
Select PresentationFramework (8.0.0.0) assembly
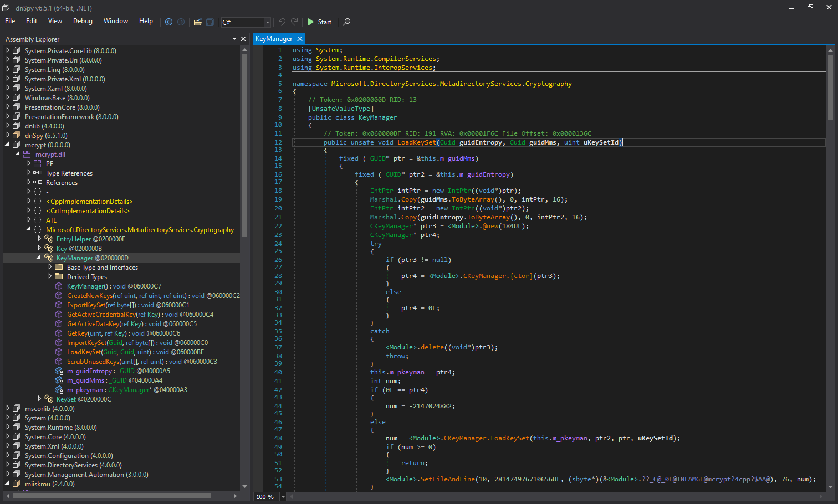point(71,116)
